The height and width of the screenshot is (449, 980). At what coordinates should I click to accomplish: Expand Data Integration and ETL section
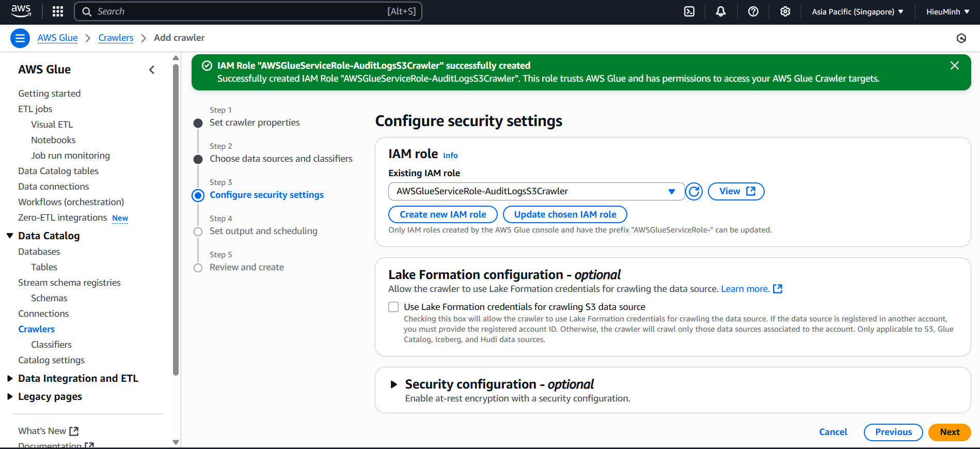[x=10, y=379]
